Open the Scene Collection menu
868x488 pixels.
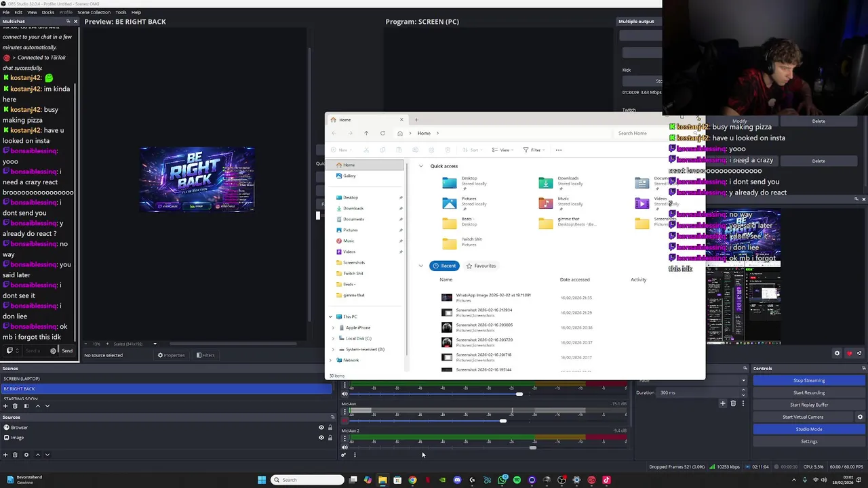tap(94, 12)
